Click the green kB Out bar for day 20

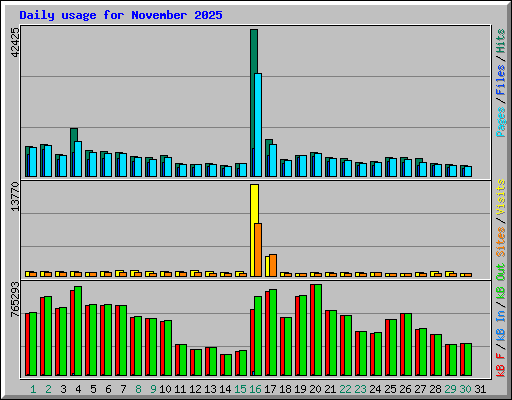tap(318, 330)
